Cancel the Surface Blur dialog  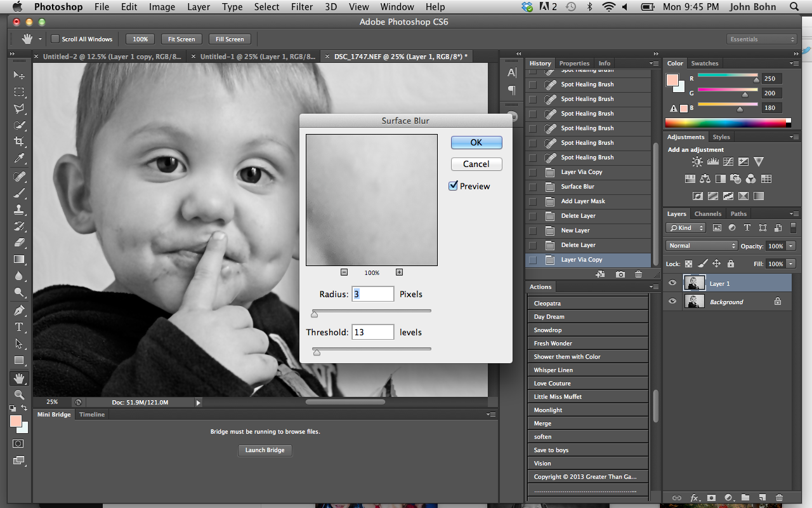pos(476,164)
